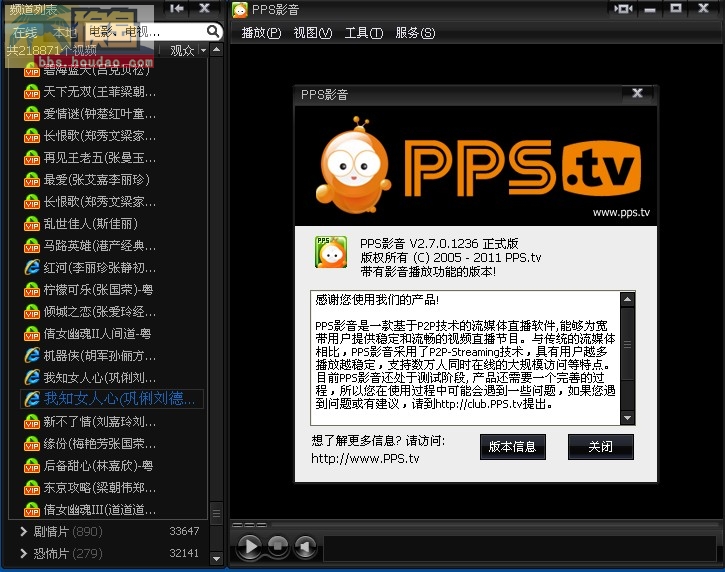Click the VIP icon beside 乱世佳人
Viewport: 725px width, 572px height.
point(31,223)
